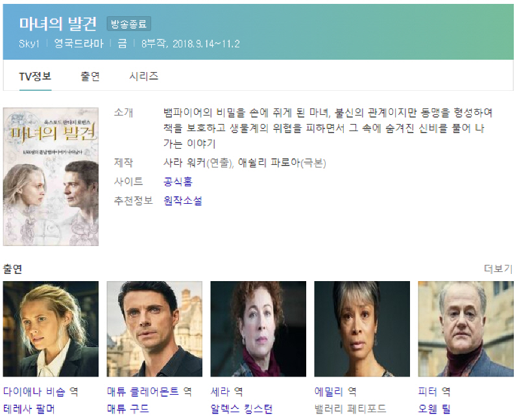The height and width of the screenshot is (420, 519).
Task: Open the 원작소설 recommendation link
Action: pos(183,201)
